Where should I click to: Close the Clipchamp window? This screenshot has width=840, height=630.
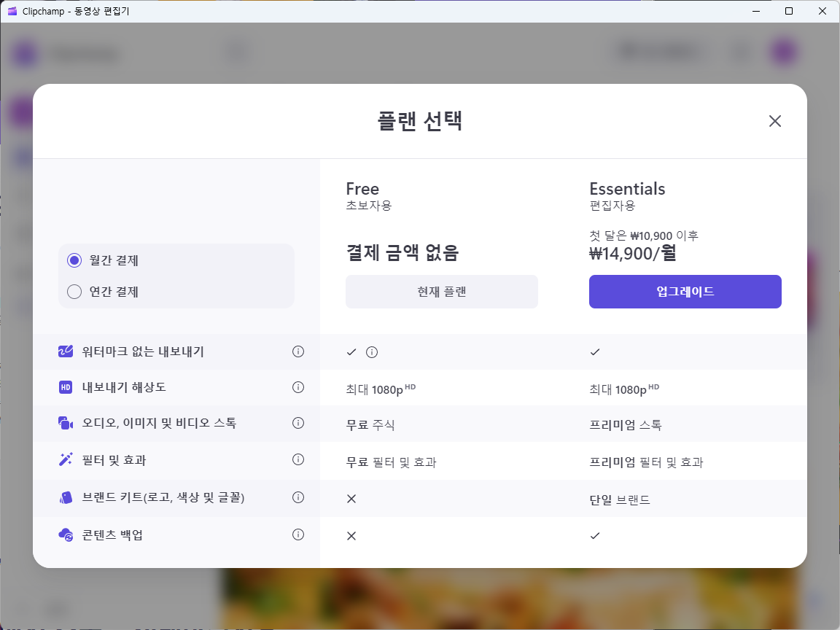pos(822,11)
